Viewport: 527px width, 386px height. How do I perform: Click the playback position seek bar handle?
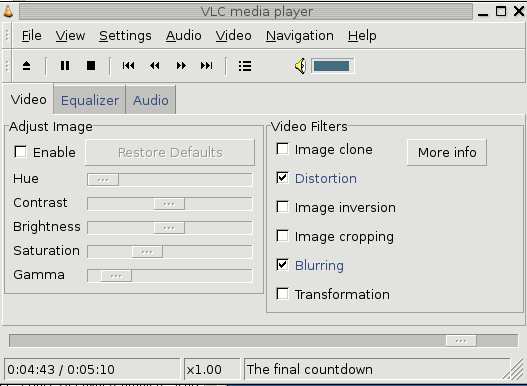pos(461,341)
